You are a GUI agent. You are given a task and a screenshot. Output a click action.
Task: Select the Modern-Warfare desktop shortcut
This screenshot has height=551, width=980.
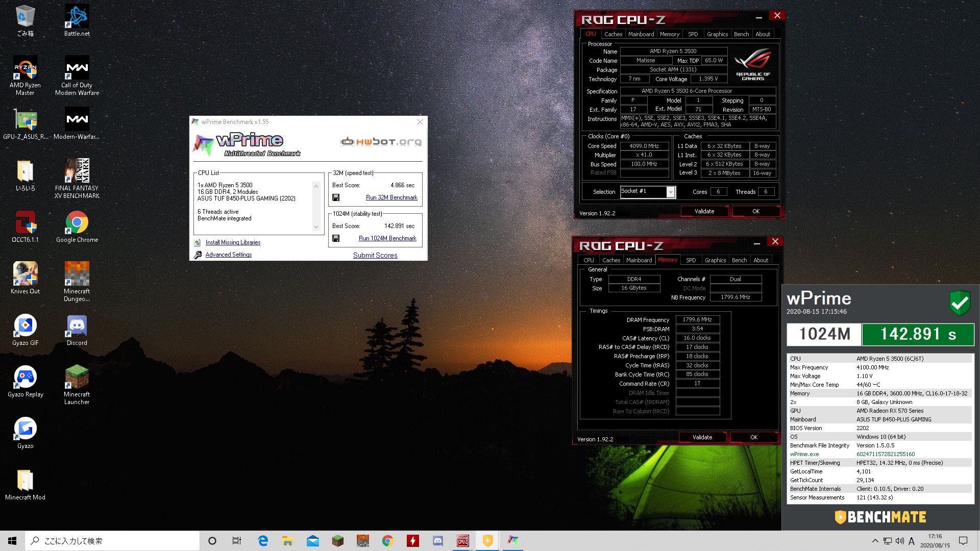point(77,123)
